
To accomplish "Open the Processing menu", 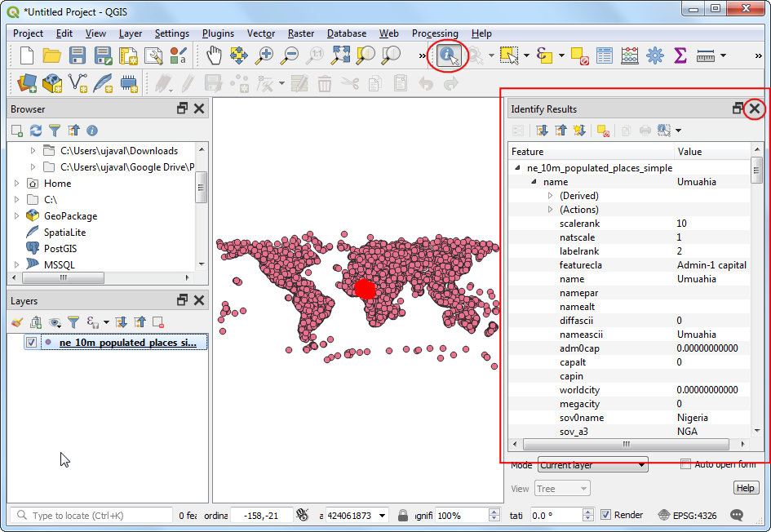I will coord(434,33).
